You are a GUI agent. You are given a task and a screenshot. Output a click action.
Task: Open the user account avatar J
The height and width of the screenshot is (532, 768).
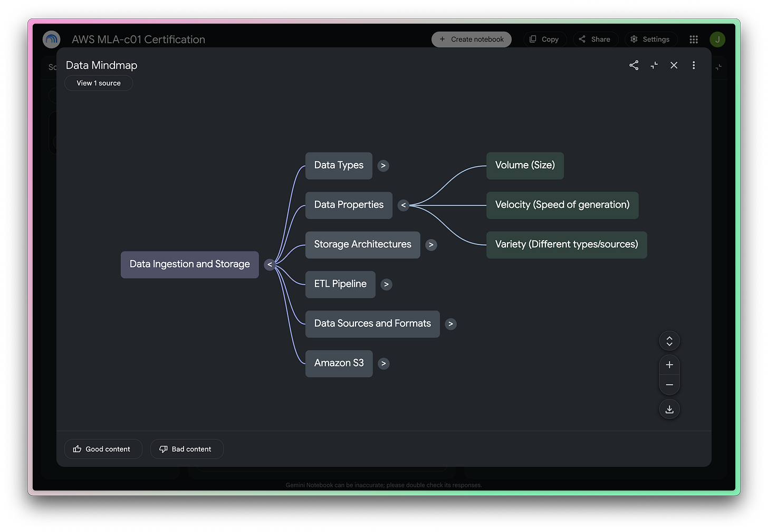pos(717,40)
